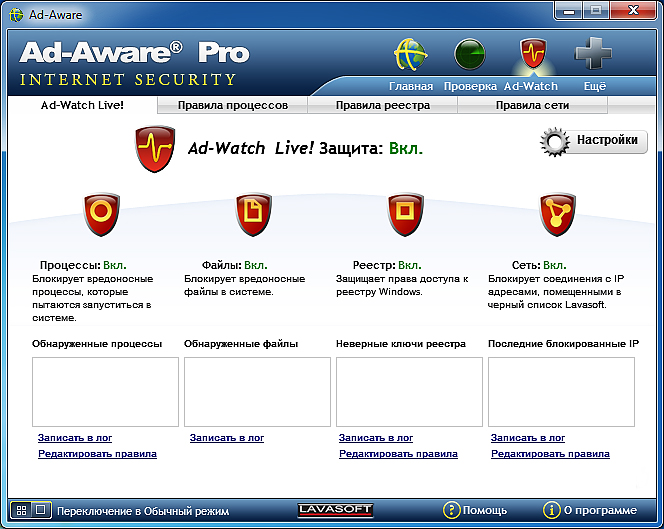664x529 pixels.
Task: Toggle Сеть protection Вкл.
Action: 555,265
